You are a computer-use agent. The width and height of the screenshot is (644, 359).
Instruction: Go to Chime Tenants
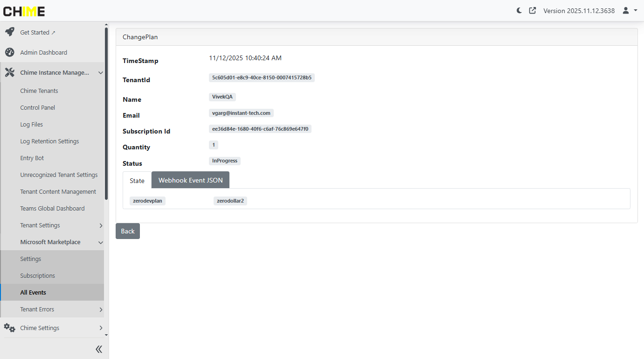[39, 91]
